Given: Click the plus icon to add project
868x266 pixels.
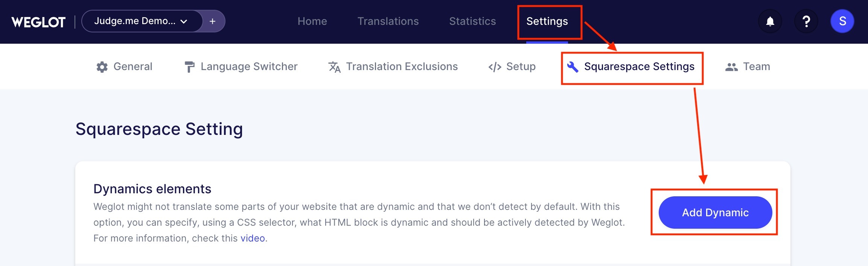Looking at the screenshot, I should 213,21.
